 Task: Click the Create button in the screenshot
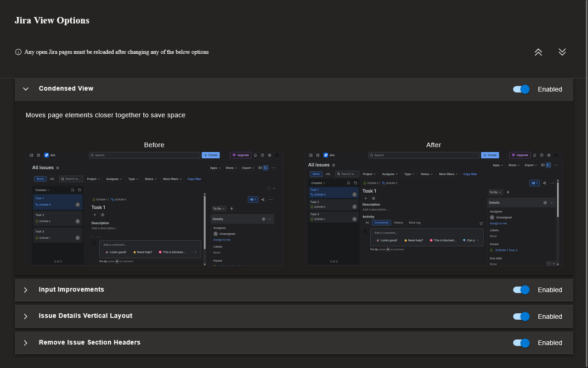pyautogui.click(x=490, y=155)
